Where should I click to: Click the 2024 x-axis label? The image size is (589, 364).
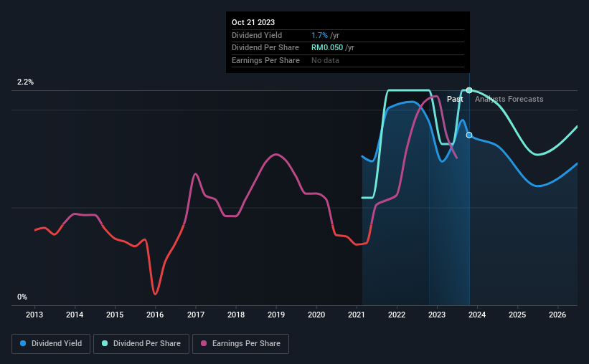coord(477,315)
